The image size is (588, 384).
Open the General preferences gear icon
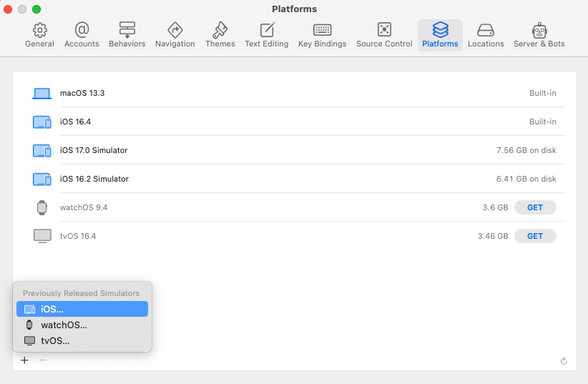click(40, 30)
